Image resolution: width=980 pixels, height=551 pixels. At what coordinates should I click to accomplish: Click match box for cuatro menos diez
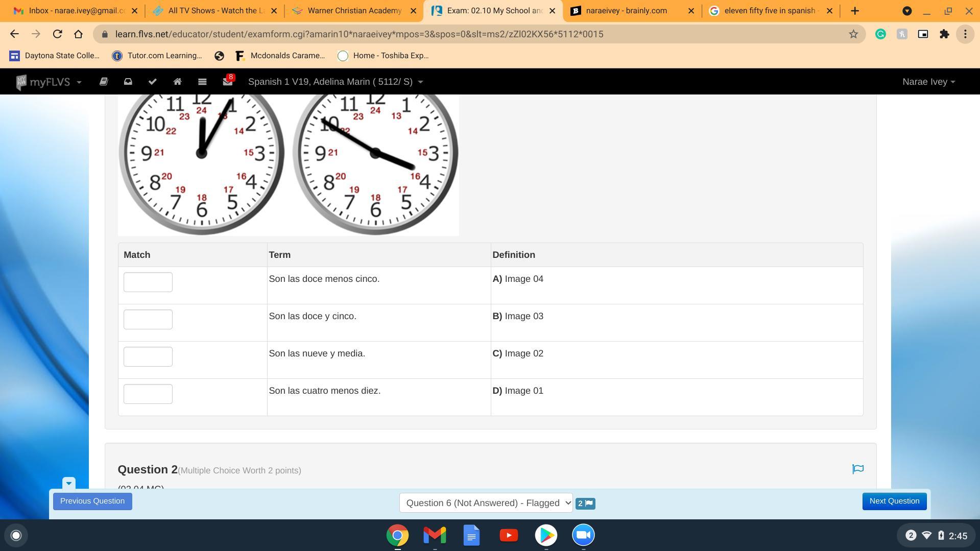pos(148,394)
